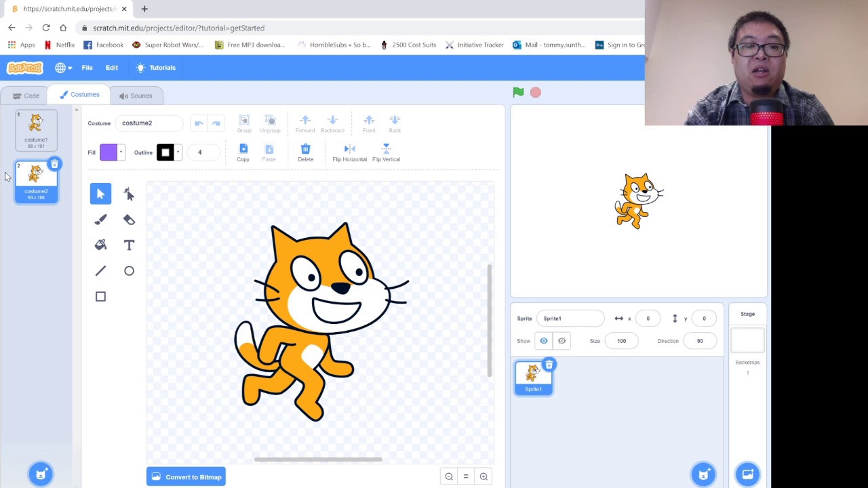This screenshot has height=488, width=868.
Task: Select the Reshape tool
Action: tap(129, 194)
